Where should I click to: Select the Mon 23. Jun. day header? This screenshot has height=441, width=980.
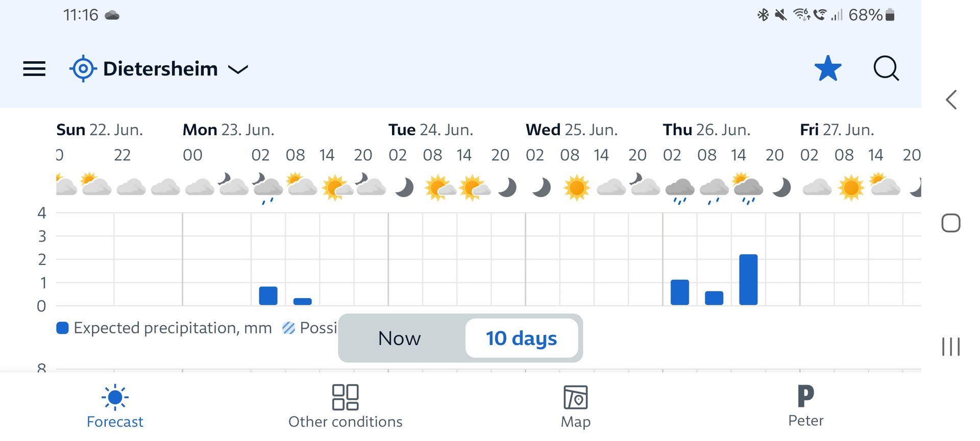pos(228,130)
